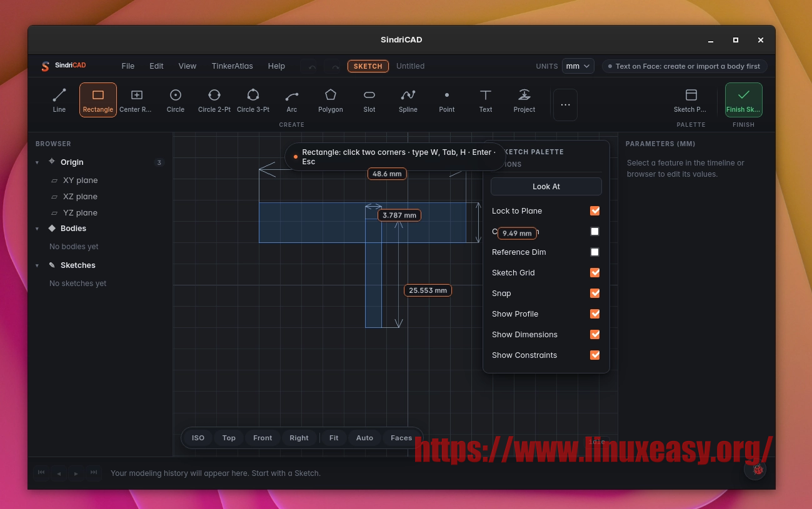812x509 pixels.
Task: Enable the Reference Dim checkbox
Action: coord(595,252)
